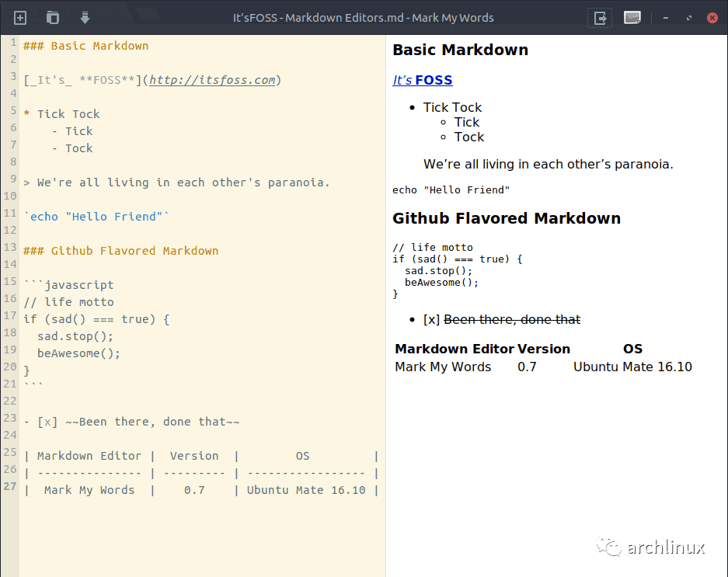Click line number 1 in the gutter
Screen dimensions: 728x577
(x=13, y=42)
